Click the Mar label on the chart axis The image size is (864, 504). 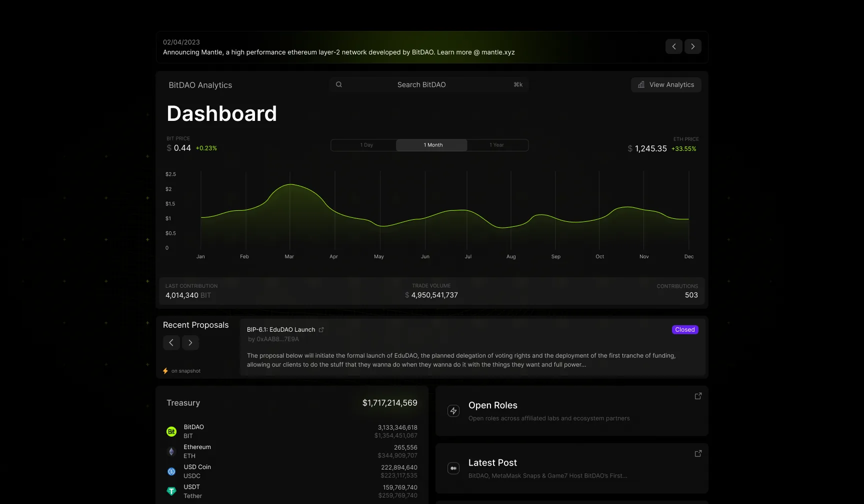(289, 257)
